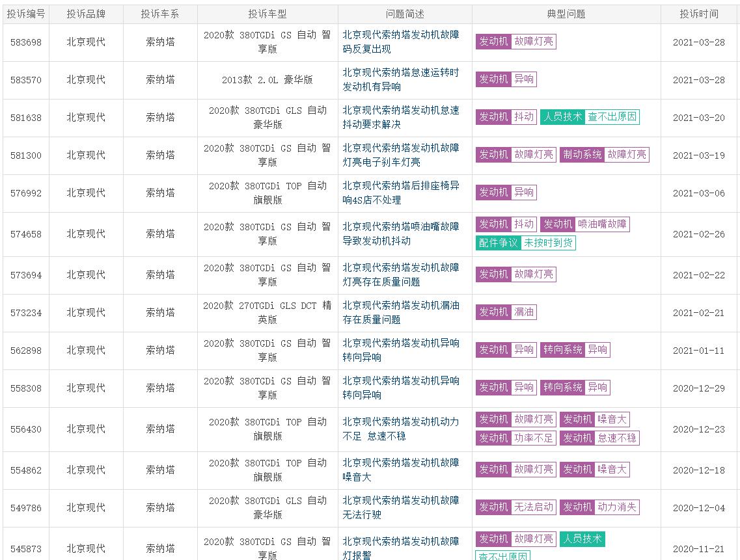Select the 发动机 动力消失 tag
This screenshot has width=740, height=560.
pos(599,507)
